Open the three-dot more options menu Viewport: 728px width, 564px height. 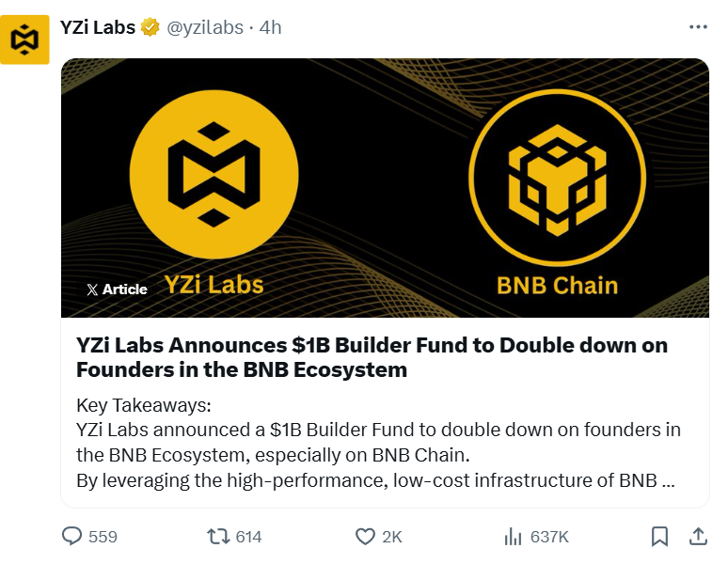coord(698,27)
